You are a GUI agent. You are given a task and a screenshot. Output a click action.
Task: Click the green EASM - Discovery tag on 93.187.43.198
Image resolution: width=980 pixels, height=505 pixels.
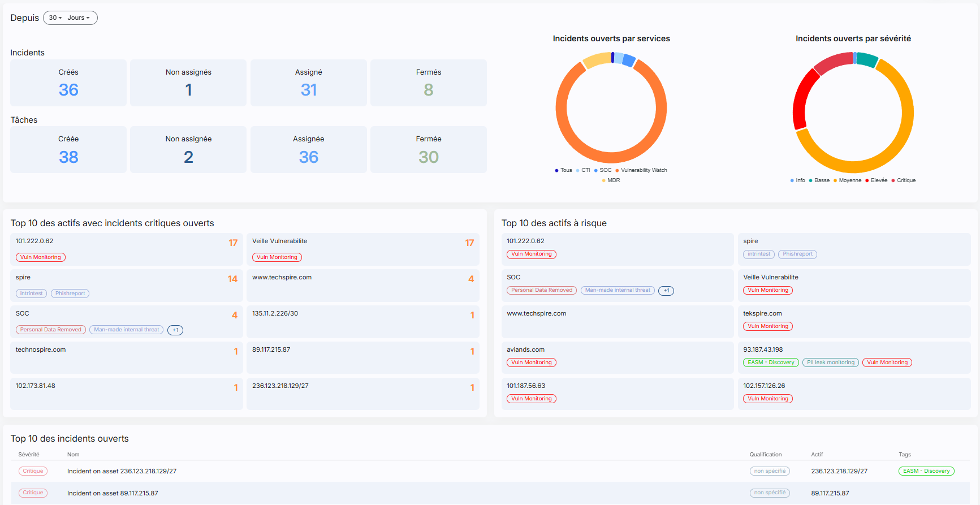coord(771,362)
